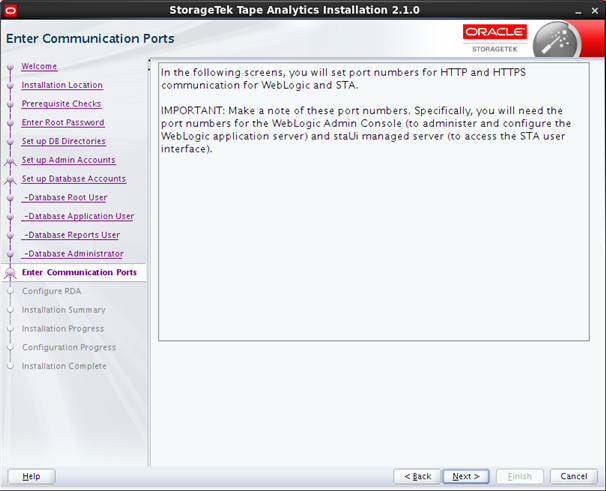Click the Enter Communication Ports node icon

10,273
